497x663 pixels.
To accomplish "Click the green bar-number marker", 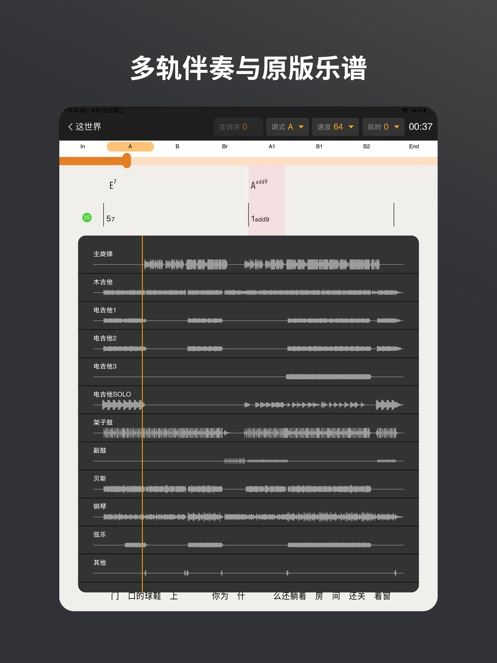I will pos(87,217).
